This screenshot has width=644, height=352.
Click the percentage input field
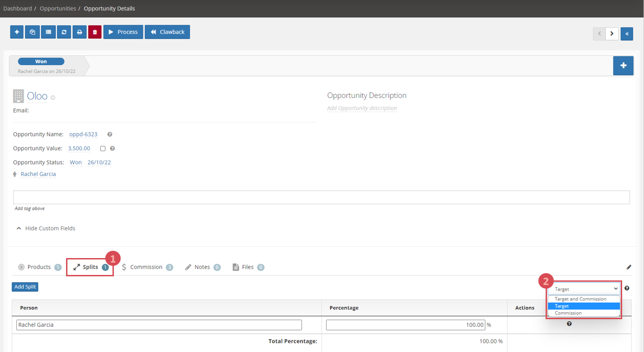405,325
